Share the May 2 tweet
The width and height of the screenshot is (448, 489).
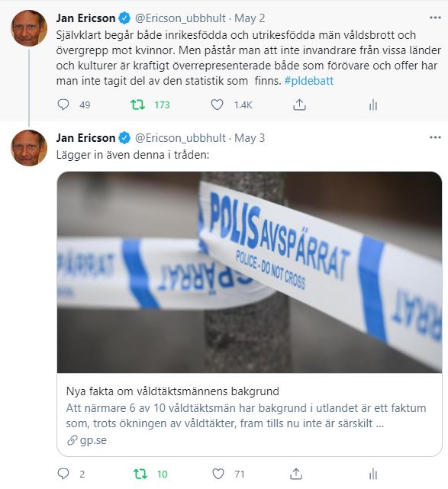tap(299, 105)
